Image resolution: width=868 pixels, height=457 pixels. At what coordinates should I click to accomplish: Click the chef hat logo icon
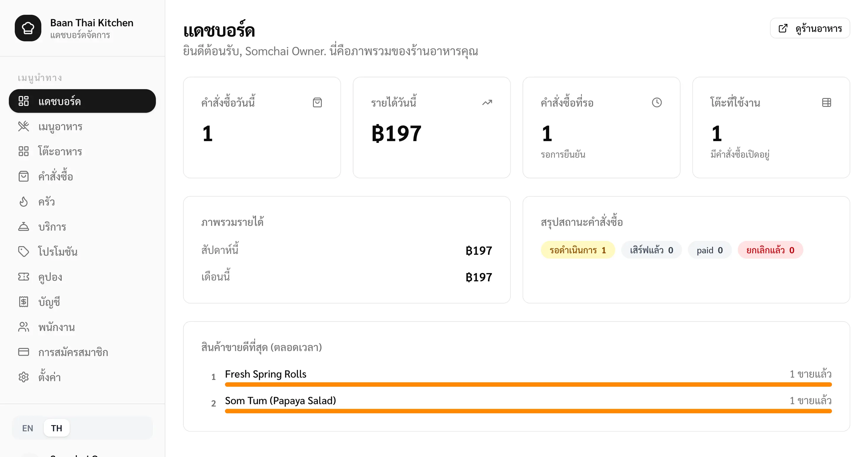(28, 28)
